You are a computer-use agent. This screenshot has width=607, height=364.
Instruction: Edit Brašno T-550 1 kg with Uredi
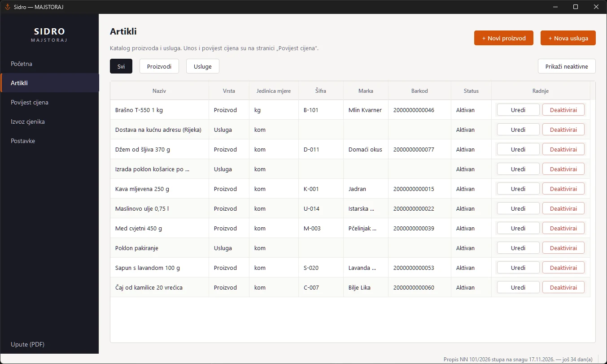click(518, 110)
